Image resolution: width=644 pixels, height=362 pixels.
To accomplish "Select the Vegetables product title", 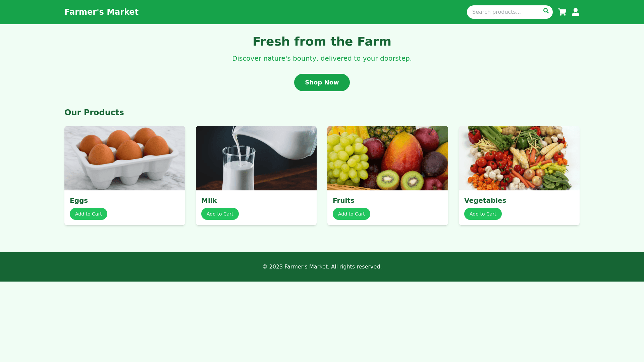I will coord(485,200).
